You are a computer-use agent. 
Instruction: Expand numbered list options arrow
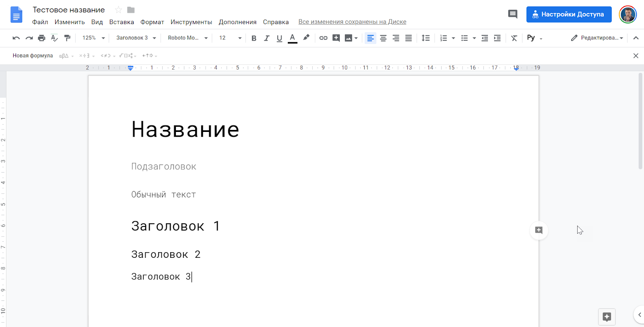pyautogui.click(x=453, y=38)
